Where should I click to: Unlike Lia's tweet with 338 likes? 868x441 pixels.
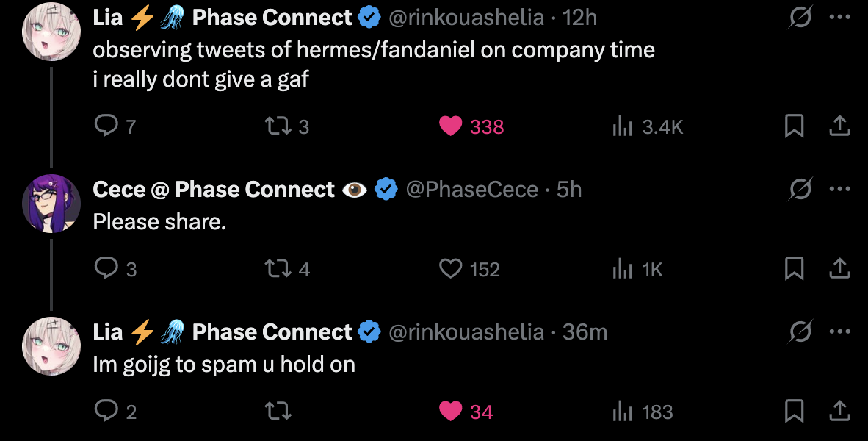point(450,126)
